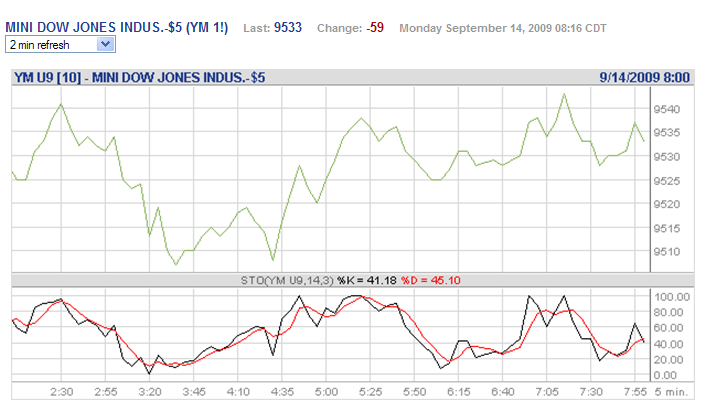This screenshot has width=714, height=409.
Task: Click the 2:30 time axis label
Action: (x=61, y=392)
